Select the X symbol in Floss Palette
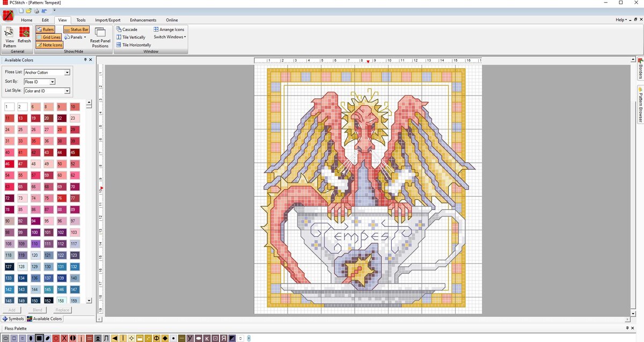Viewport: 644px width, 342px height. pos(64,338)
